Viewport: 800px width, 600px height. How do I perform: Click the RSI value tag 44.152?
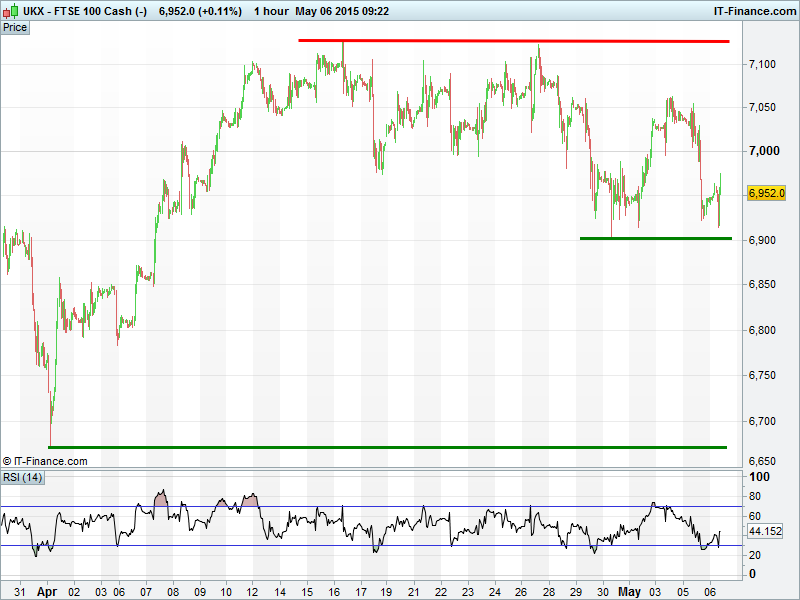(x=765, y=532)
